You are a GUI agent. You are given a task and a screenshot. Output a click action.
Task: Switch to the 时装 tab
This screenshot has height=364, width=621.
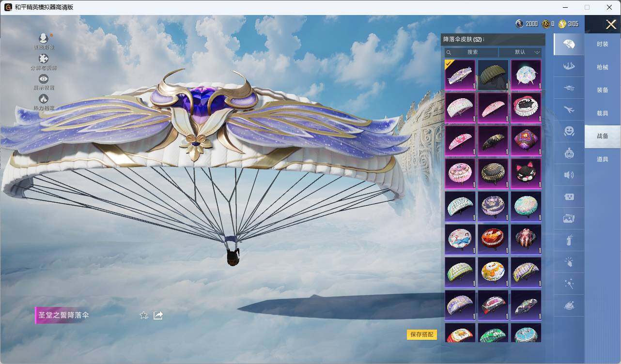pyautogui.click(x=603, y=44)
